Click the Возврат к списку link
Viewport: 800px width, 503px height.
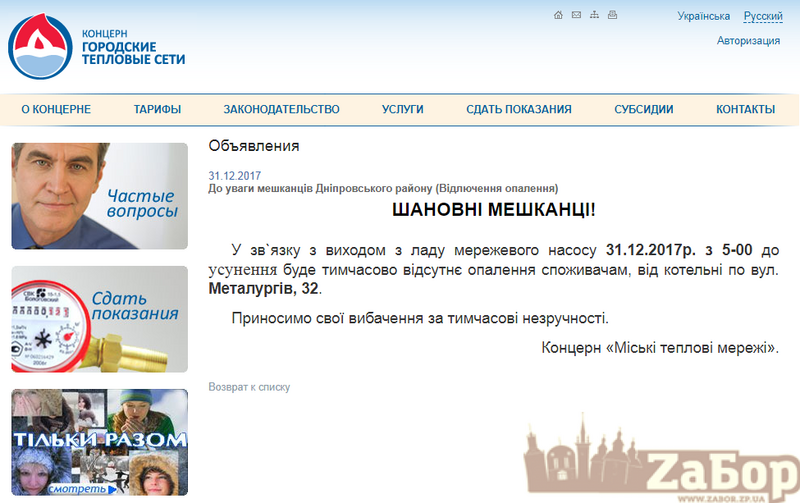[x=249, y=387]
